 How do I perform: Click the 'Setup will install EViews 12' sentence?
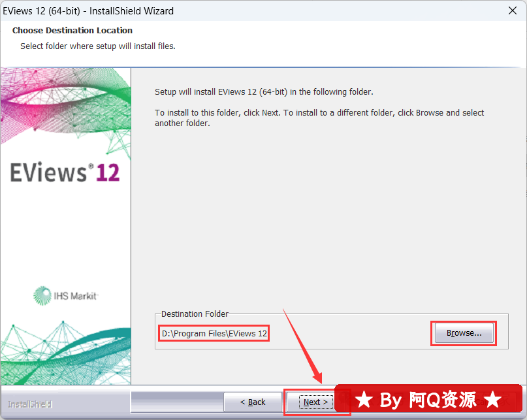coord(264,92)
